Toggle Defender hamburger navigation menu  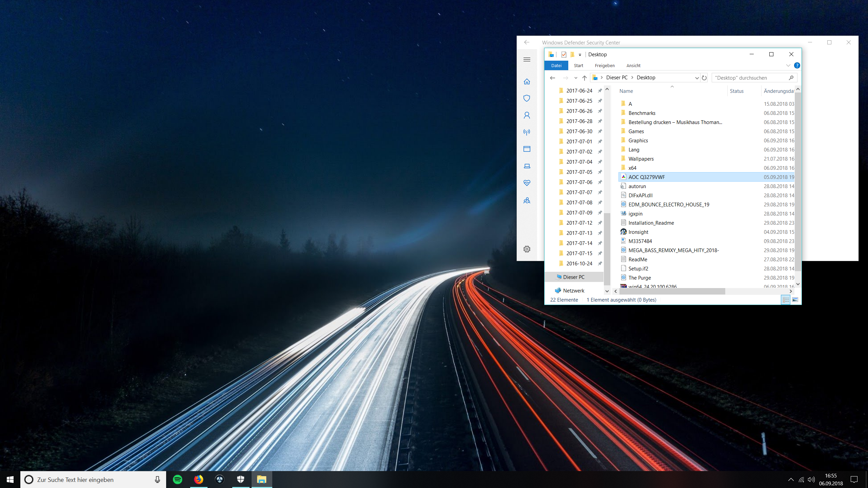click(527, 60)
